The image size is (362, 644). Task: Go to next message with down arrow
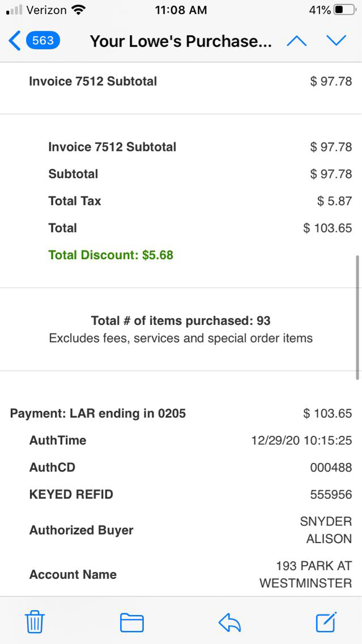(336, 41)
